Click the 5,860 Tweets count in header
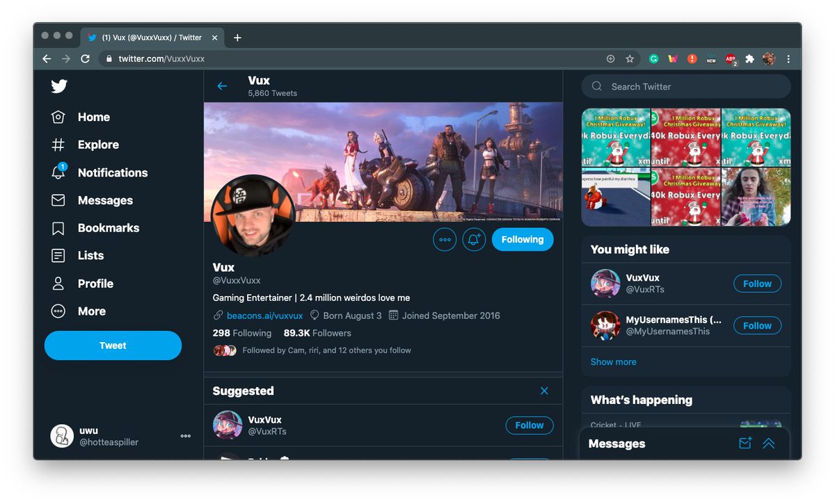835x504 pixels. click(x=273, y=93)
